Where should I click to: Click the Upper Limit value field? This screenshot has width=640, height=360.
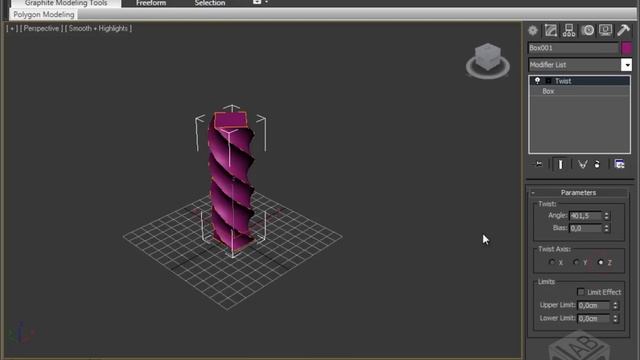pyautogui.click(x=594, y=305)
